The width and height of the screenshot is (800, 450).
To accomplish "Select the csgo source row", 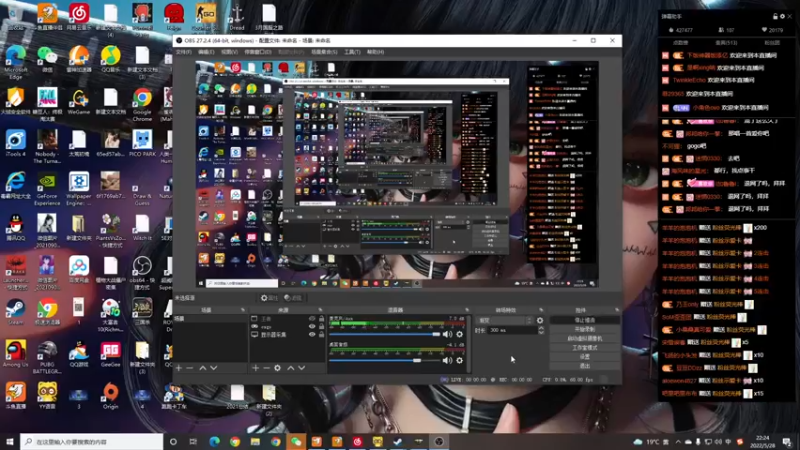I will [x=287, y=327].
